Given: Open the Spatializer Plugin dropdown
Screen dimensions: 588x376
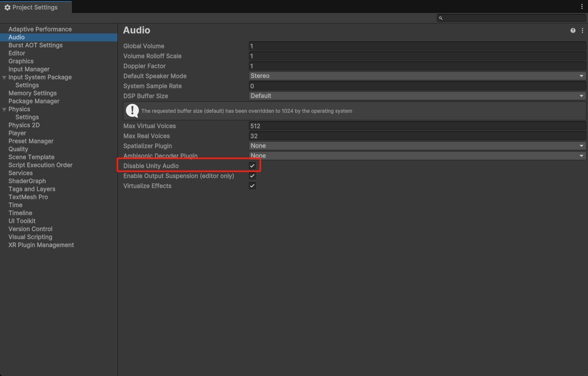Looking at the screenshot, I should (417, 146).
